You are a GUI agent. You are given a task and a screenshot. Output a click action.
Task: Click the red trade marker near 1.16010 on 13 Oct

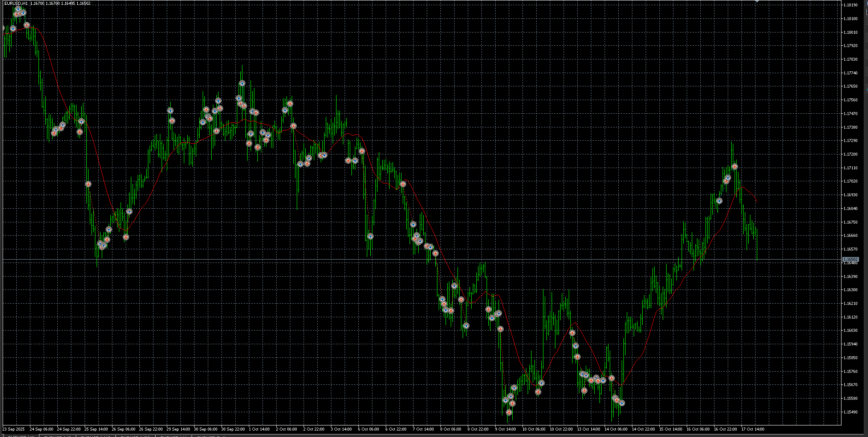(x=572, y=333)
